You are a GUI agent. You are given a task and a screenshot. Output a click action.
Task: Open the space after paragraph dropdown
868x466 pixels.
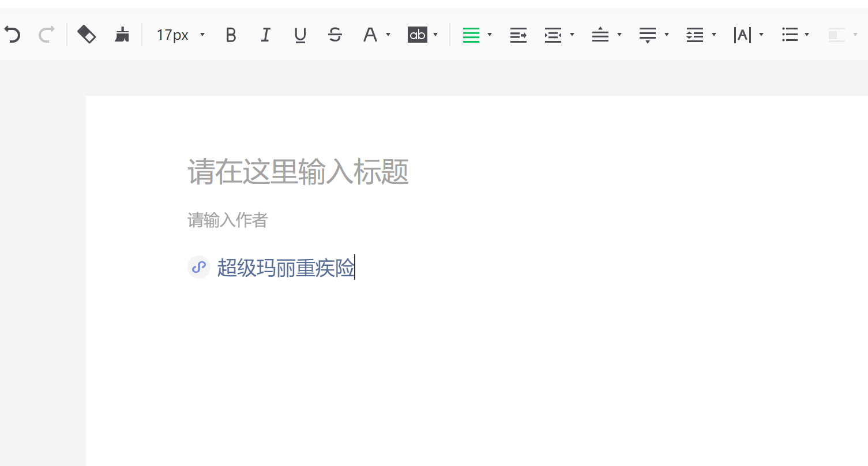pos(667,35)
